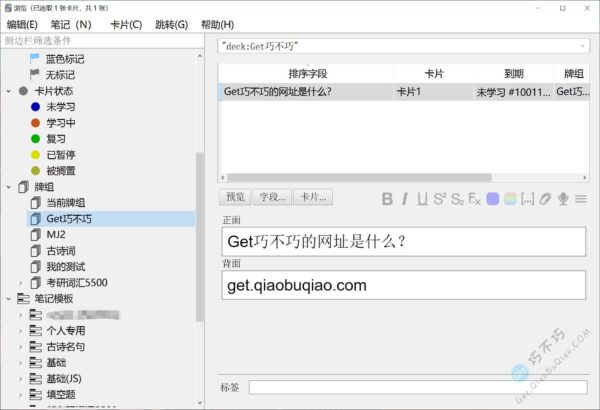Toggle bold formatting in editor toolbar
The width and height of the screenshot is (600, 410).
tap(388, 199)
